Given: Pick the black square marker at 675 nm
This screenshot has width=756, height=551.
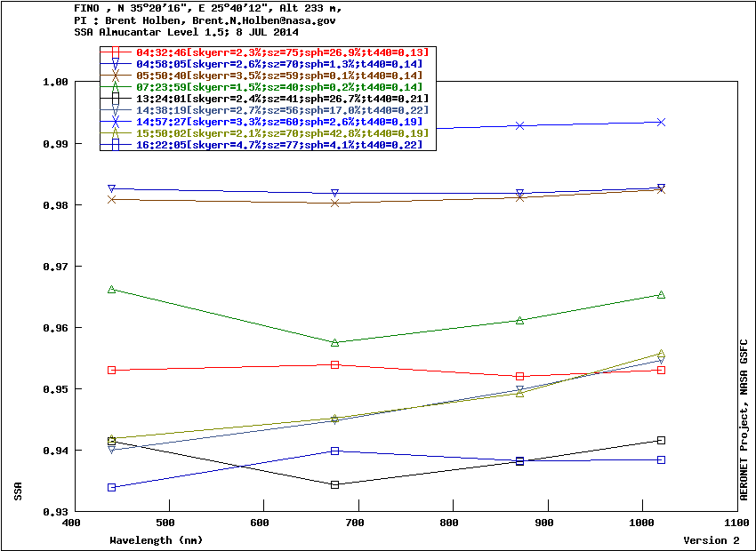Looking at the screenshot, I should pos(335,484).
